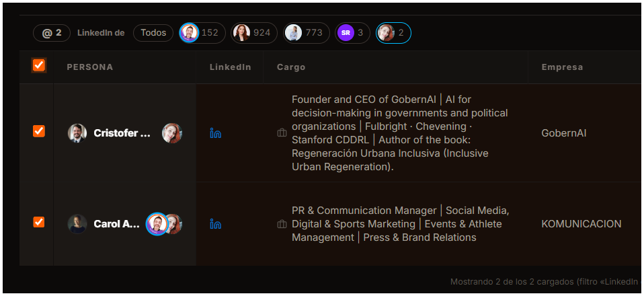The image size is (644, 296).
Task: Click red-haired connection avatar in Cristofer row
Action: pyautogui.click(x=172, y=133)
